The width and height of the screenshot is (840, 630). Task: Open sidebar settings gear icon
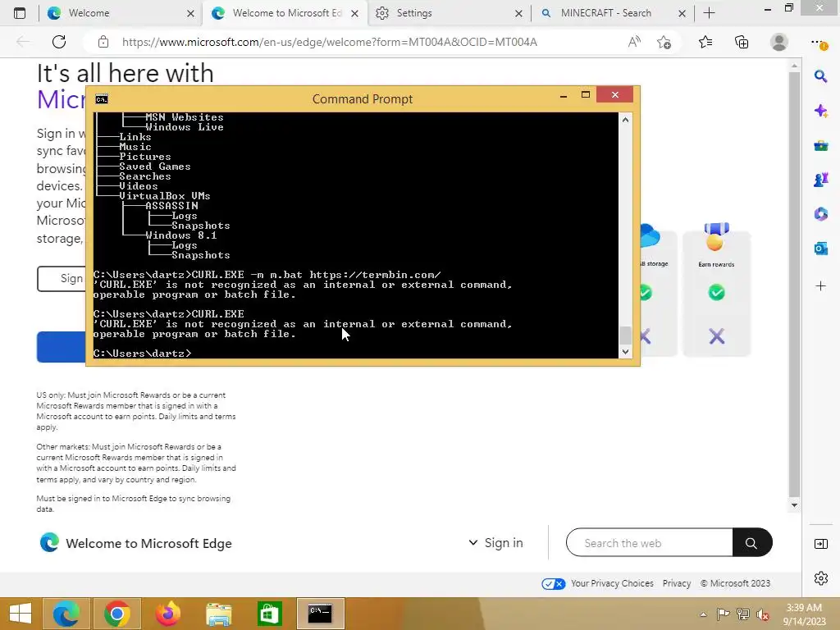coord(820,578)
